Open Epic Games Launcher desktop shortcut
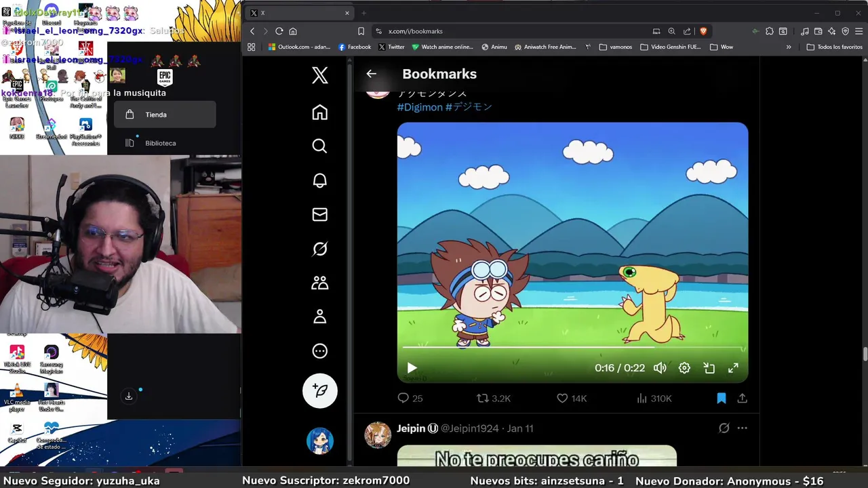The width and height of the screenshot is (868, 488). tap(17, 95)
